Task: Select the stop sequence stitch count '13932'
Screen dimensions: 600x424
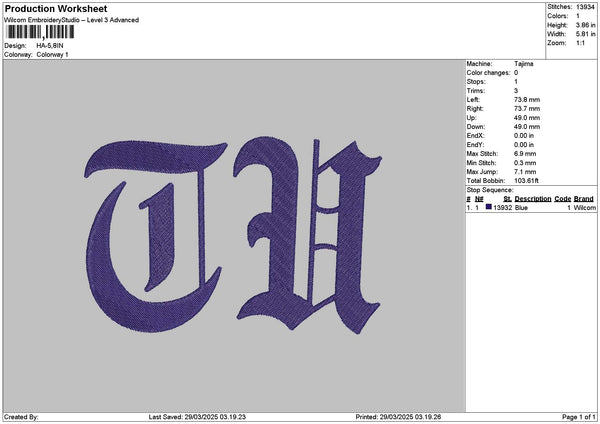Action: click(502, 207)
